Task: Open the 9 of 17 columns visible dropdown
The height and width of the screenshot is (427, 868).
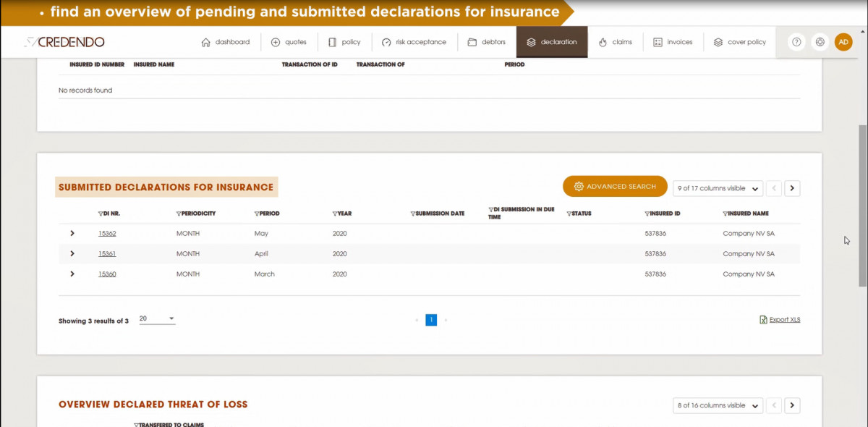Action: click(x=718, y=188)
